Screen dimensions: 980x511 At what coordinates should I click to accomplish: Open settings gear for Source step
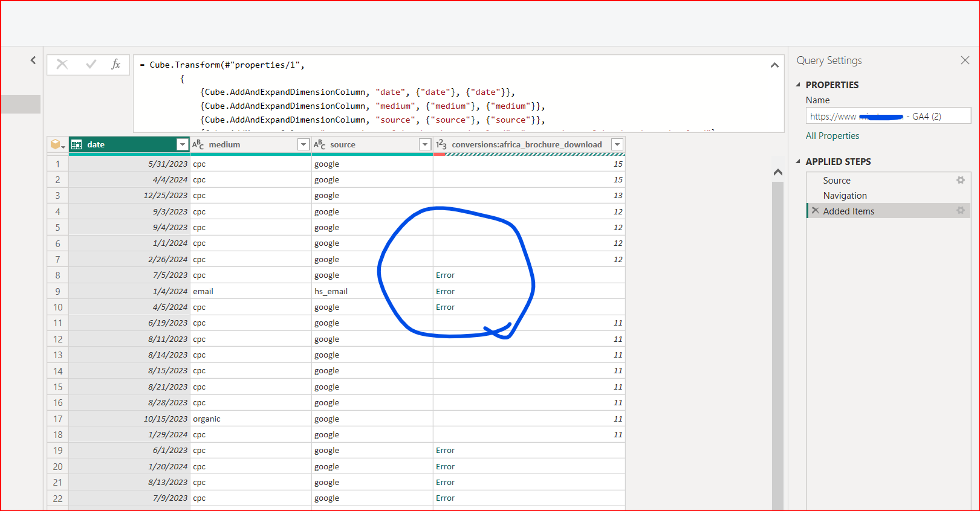pos(960,180)
